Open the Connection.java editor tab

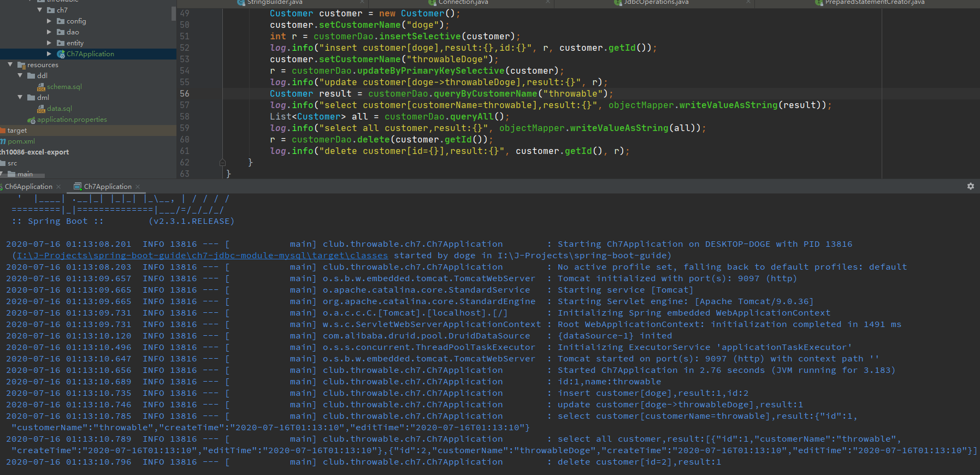click(463, 2)
